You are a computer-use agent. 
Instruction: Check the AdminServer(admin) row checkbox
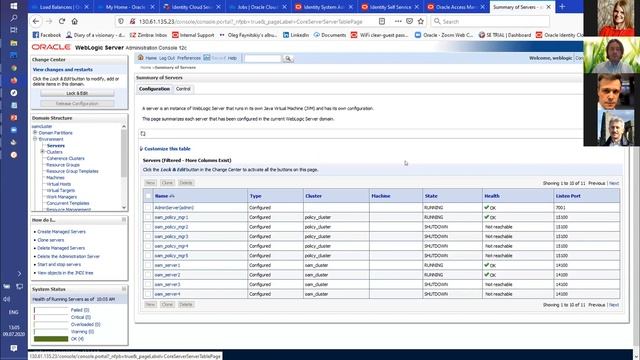click(x=148, y=207)
